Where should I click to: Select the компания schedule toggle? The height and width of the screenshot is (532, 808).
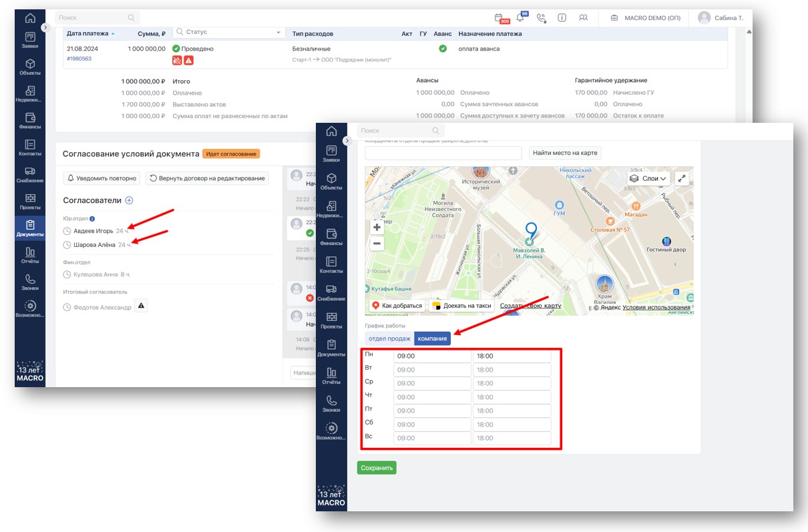tap(432, 338)
